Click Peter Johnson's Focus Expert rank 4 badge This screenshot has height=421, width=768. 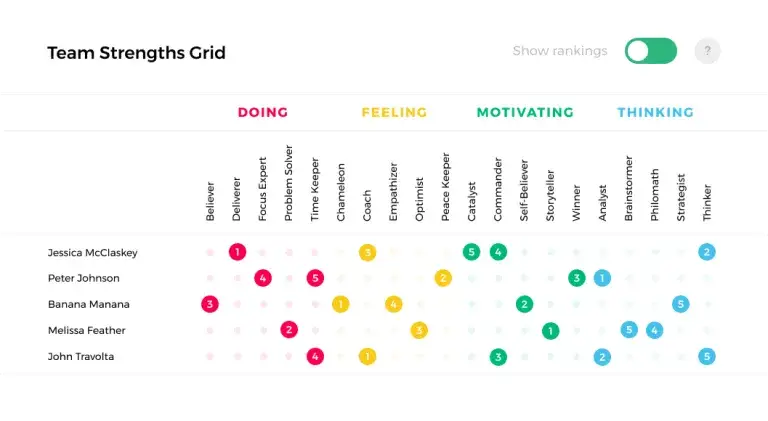[263, 278]
